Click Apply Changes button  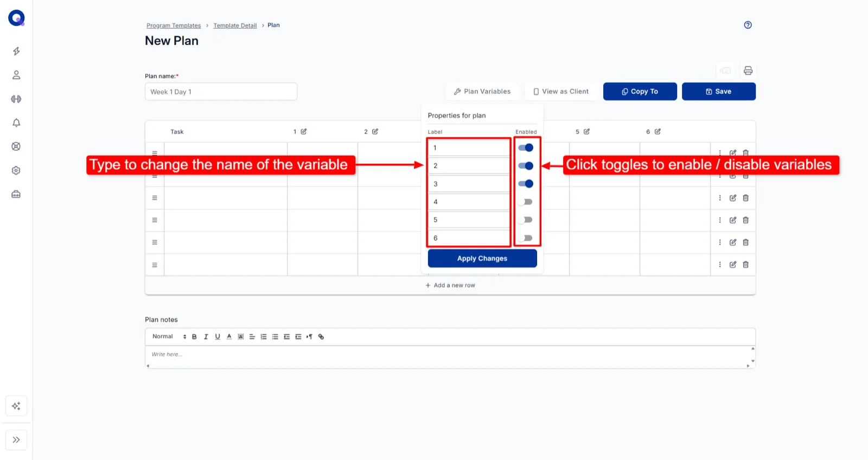(482, 259)
